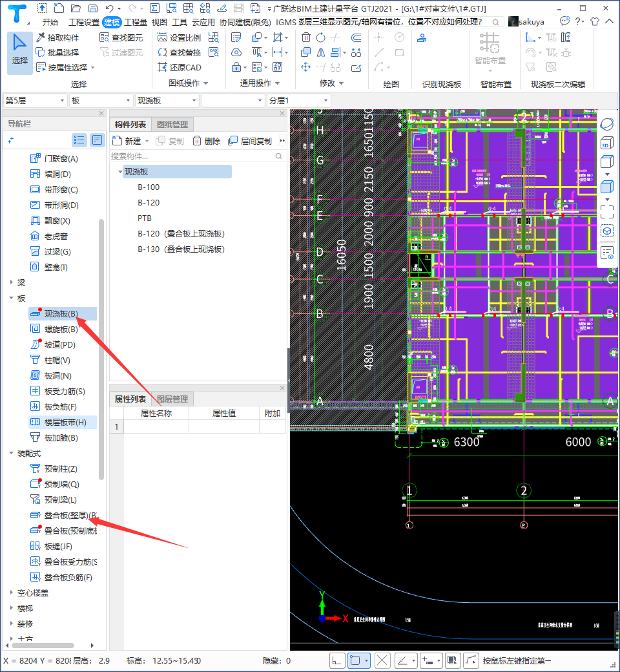Click the orbit view icon on right sidebar
620x672 pixels.
point(606,124)
